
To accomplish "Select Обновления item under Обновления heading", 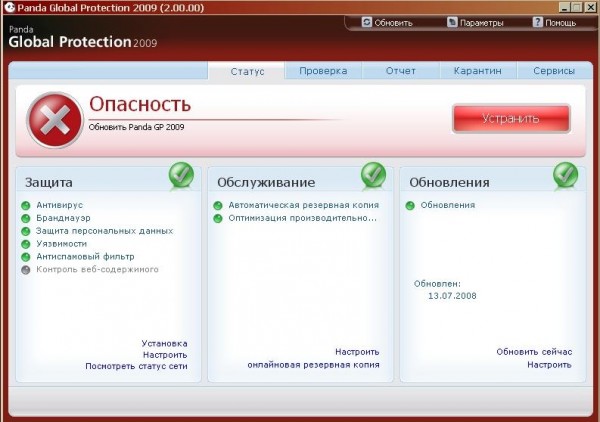I will click(448, 205).
